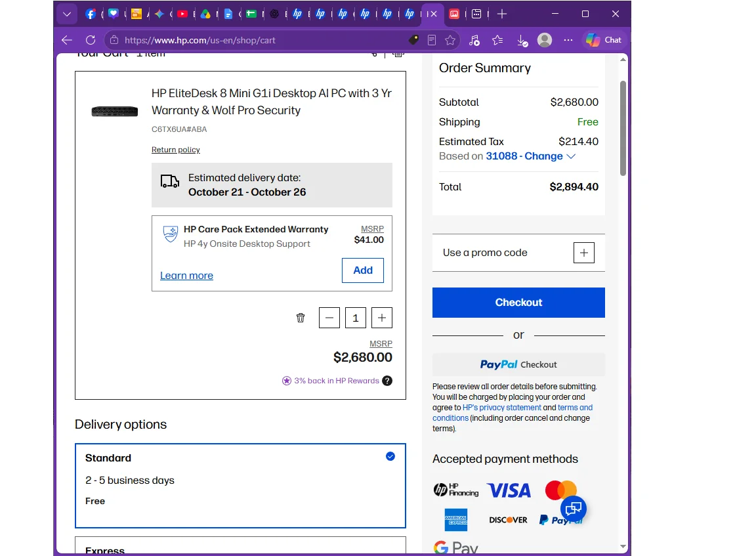The height and width of the screenshot is (556, 756).
Task: Change tax ZIP code 31088
Action: 530,156
